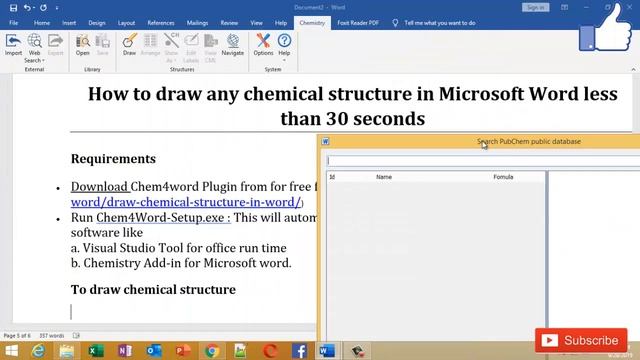Click the Navigate icon
Screen dimensions: 640x360
pyautogui.click(x=233, y=45)
